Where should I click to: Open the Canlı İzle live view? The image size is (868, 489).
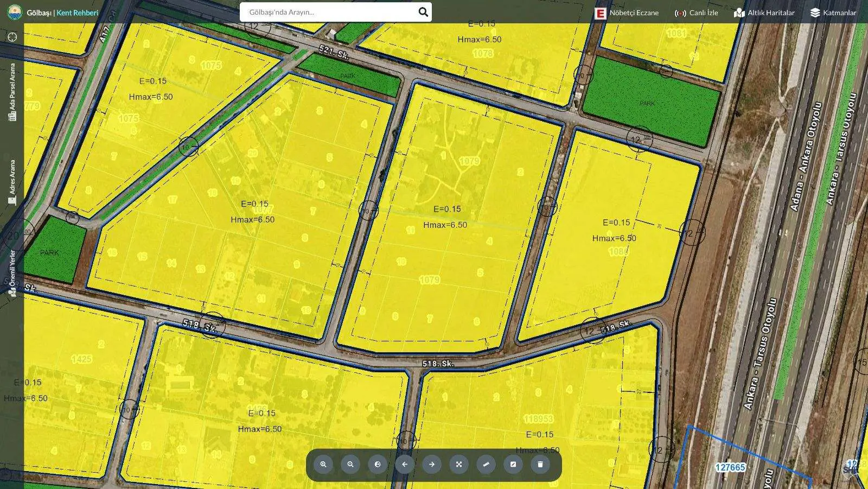click(x=696, y=13)
